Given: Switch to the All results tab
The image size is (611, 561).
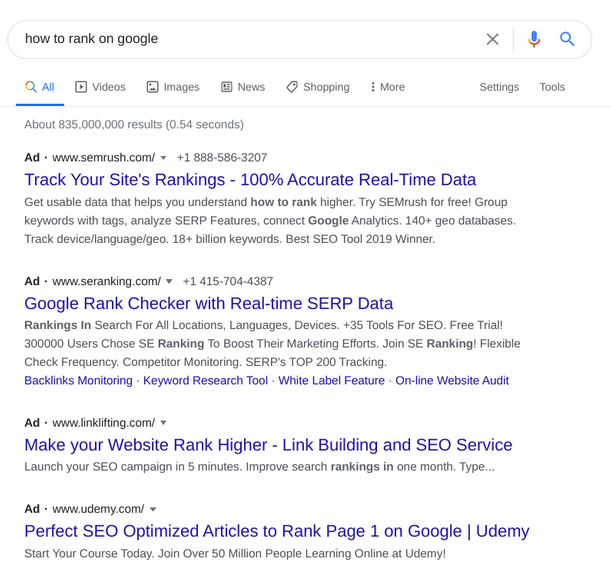Looking at the screenshot, I should (40, 87).
